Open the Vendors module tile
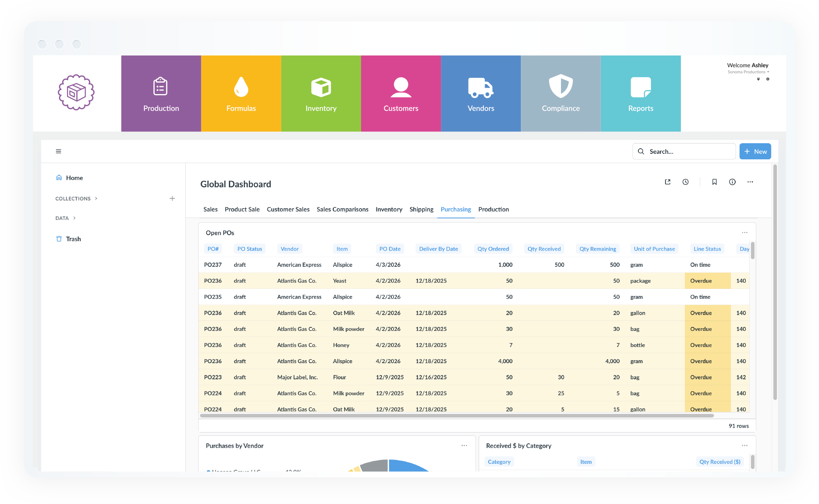Screen dimensions: 819x504 (481, 93)
